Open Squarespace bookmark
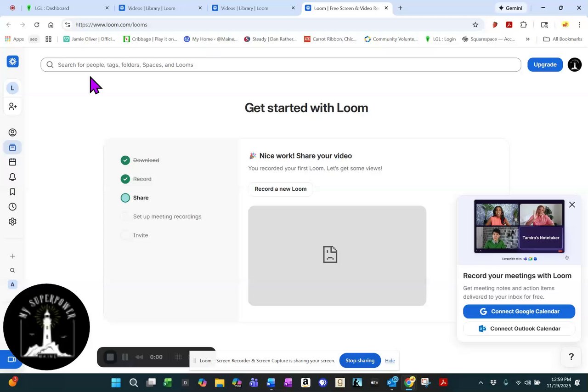Image resolution: width=588 pixels, height=392 pixels. (x=489, y=39)
